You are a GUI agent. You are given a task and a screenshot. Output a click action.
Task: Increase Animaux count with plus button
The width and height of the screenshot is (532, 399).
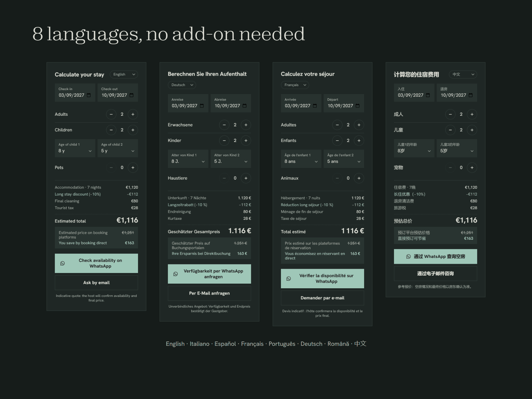pos(359,178)
